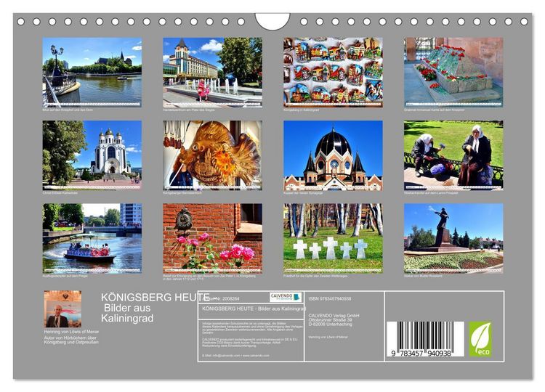Click caption 'Blick auf den Kneiphof und den Dom'

68,110
